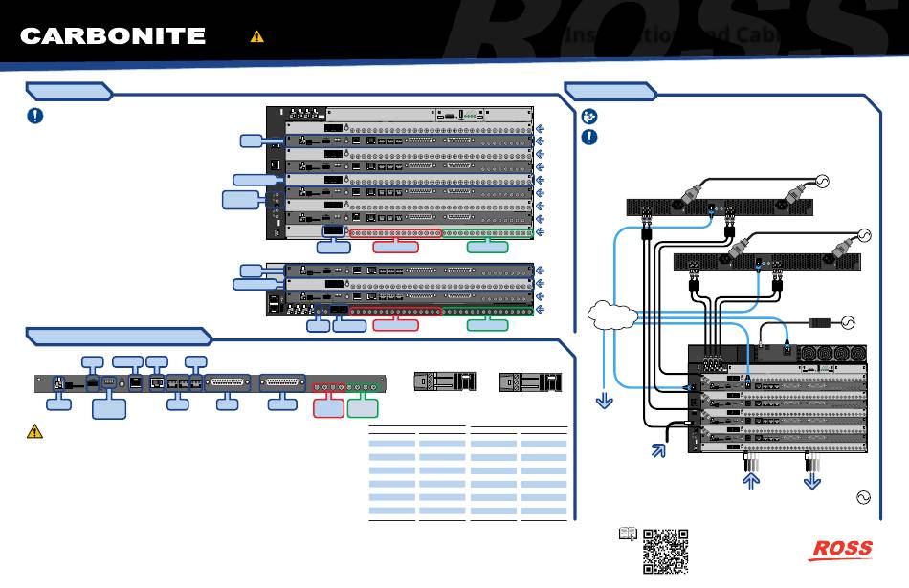The height and width of the screenshot is (588, 909).
Task: Click the AC symbol beside the power adapter brick
Action: [848, 322]
